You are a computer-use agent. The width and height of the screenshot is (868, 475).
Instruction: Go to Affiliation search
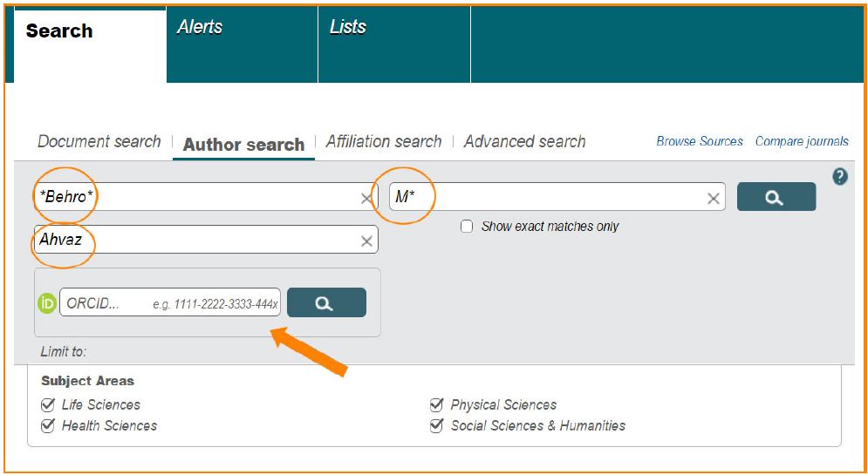[384, 141]
